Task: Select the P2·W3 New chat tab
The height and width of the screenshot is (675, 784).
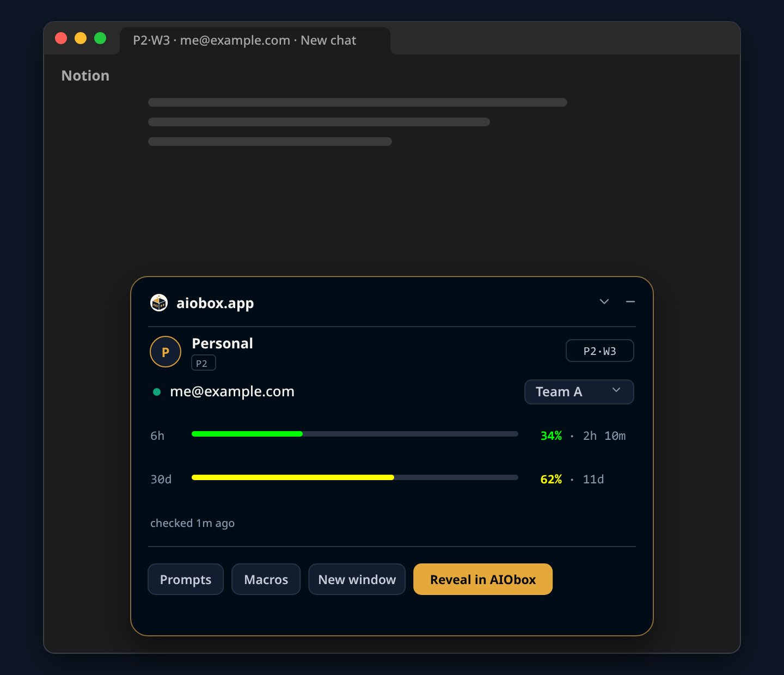Action: (x=255, y=41)
